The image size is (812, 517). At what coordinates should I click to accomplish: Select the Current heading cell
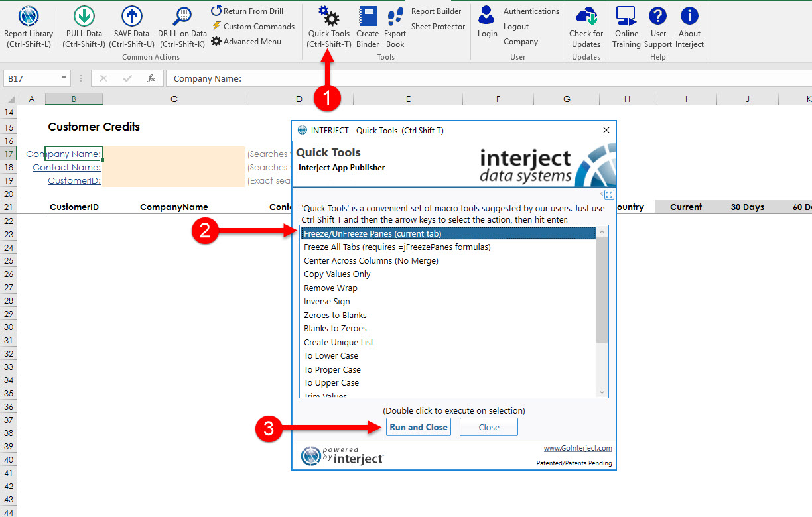point(686,207)
